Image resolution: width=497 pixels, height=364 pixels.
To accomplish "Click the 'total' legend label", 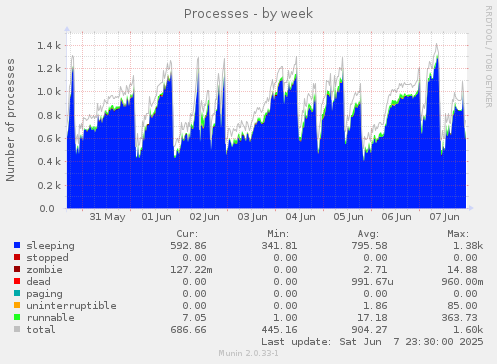I will (x=41, y=330).
